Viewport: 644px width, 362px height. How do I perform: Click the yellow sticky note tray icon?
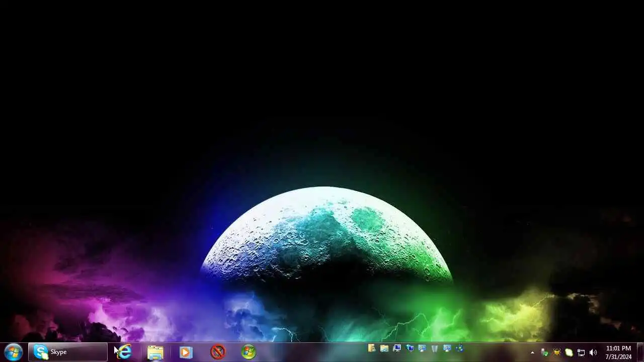[x=569, y=352]
